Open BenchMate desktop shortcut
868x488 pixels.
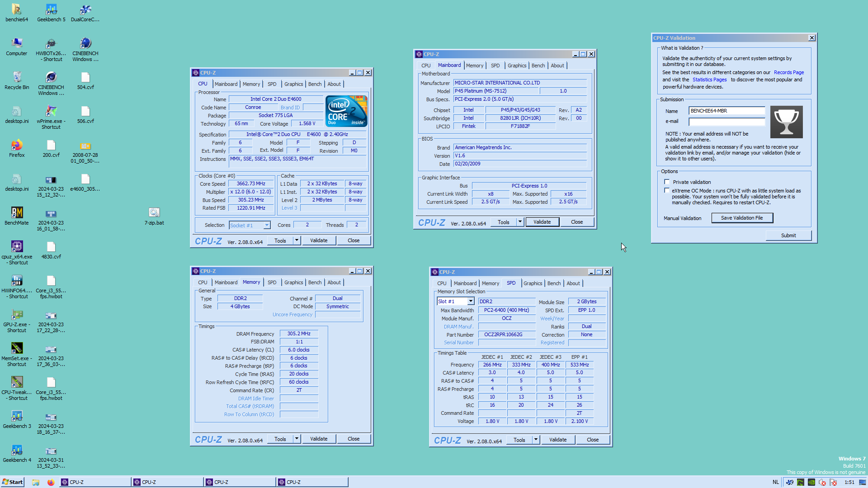[17, 216]
